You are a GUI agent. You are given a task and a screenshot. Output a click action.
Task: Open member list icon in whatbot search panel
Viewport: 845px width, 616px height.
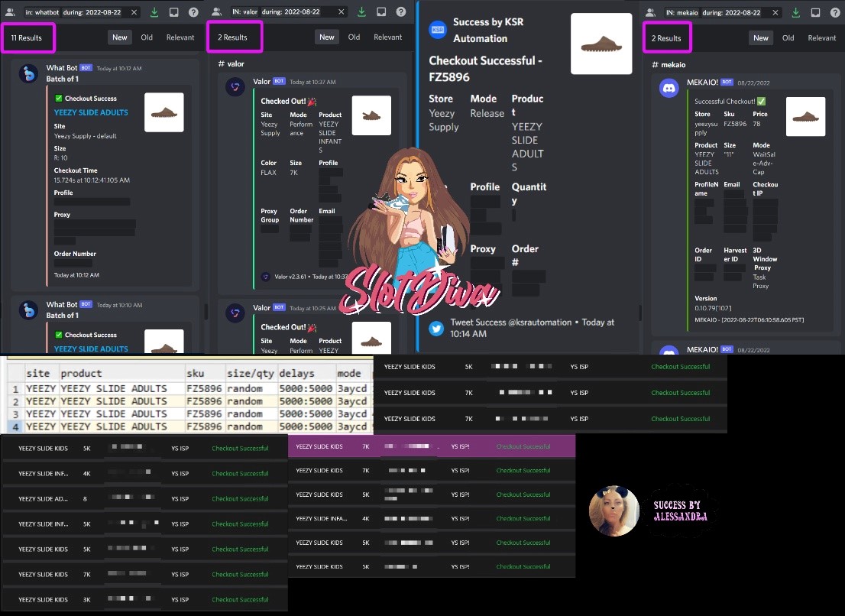click(x=10, y=12)
